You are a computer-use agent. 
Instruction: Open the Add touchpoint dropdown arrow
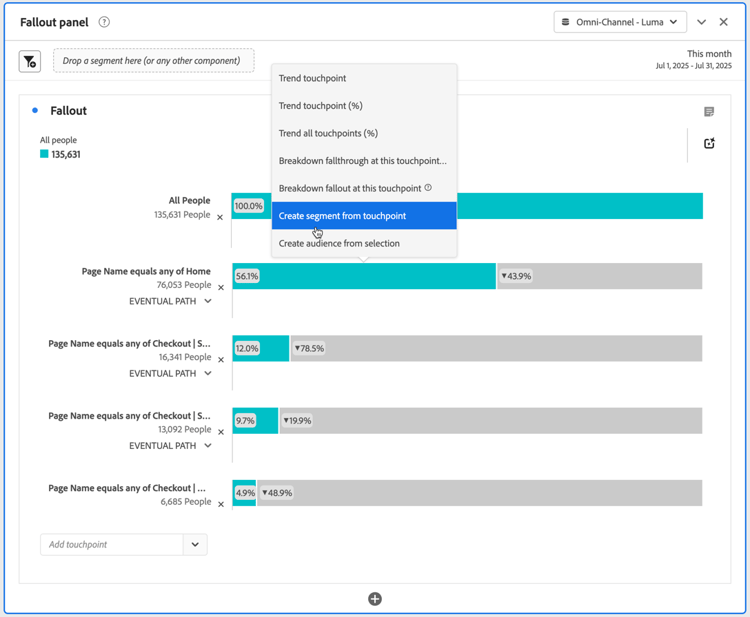pos(195,544)
